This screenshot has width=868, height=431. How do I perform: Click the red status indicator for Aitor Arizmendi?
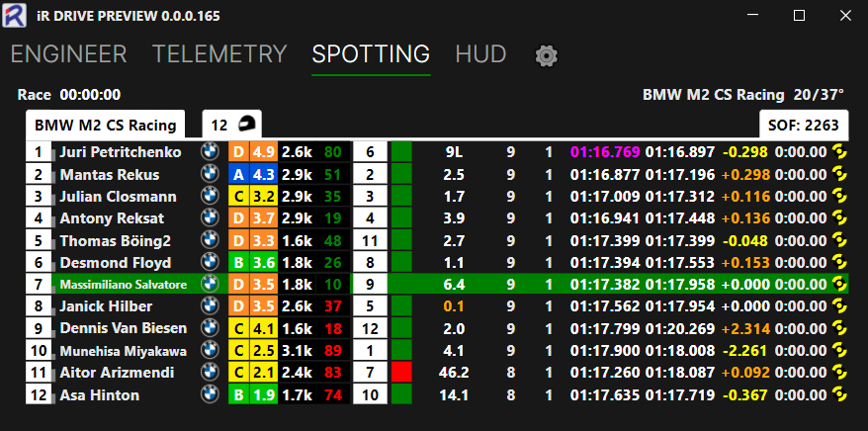coord(401,373)
